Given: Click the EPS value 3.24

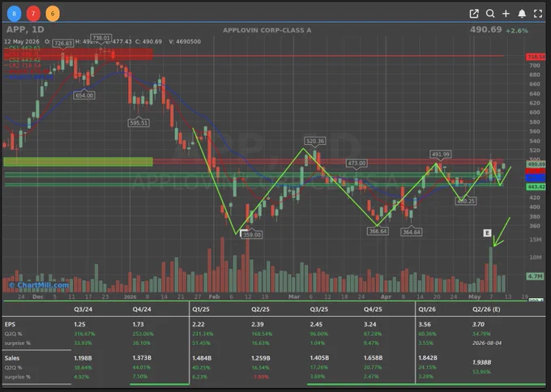Looking at the screenshot, I should (369, 324).
